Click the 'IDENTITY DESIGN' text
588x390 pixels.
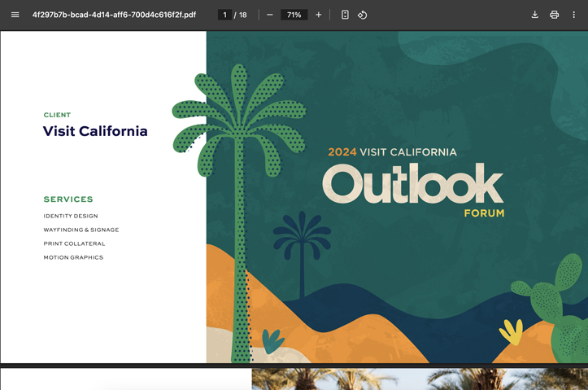[71, 216]
